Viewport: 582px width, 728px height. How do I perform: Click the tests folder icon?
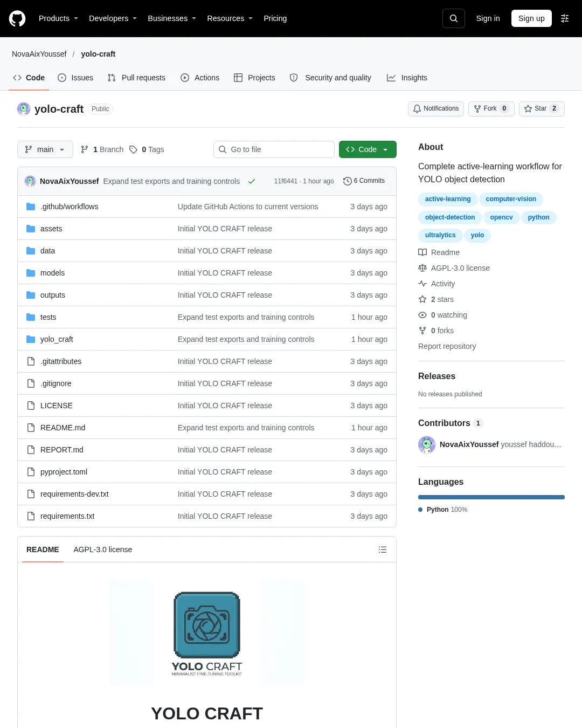(31, 317)
